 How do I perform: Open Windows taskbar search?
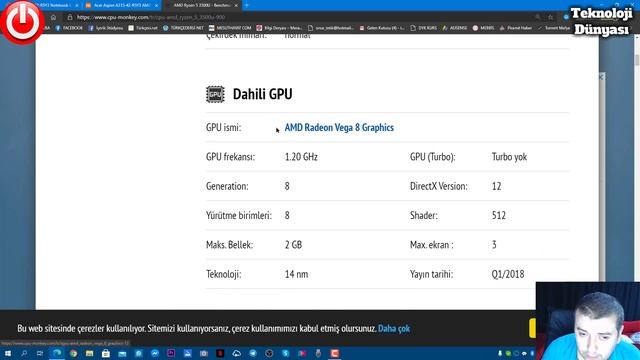point(24,353)
